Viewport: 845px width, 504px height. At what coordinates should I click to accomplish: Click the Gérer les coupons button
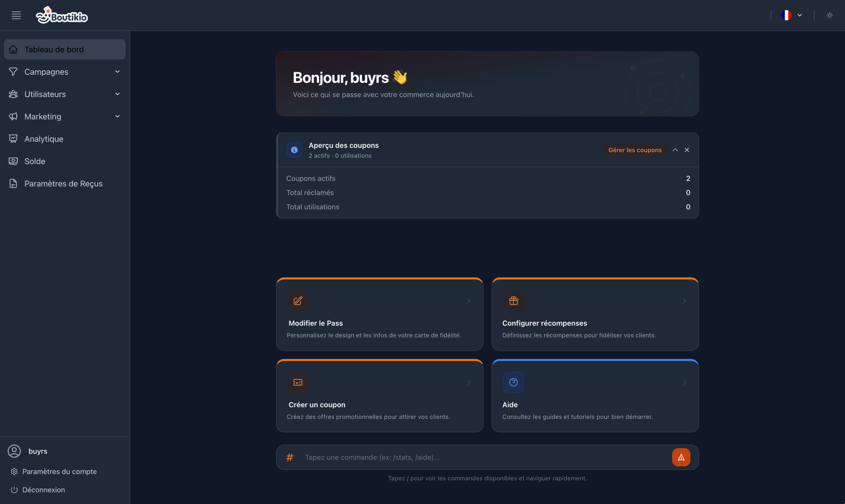[x=635, y=150]
